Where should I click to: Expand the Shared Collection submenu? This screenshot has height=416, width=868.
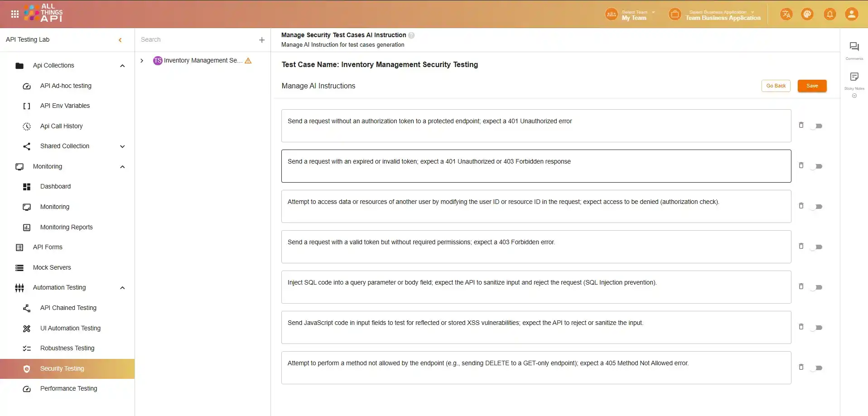122,146
